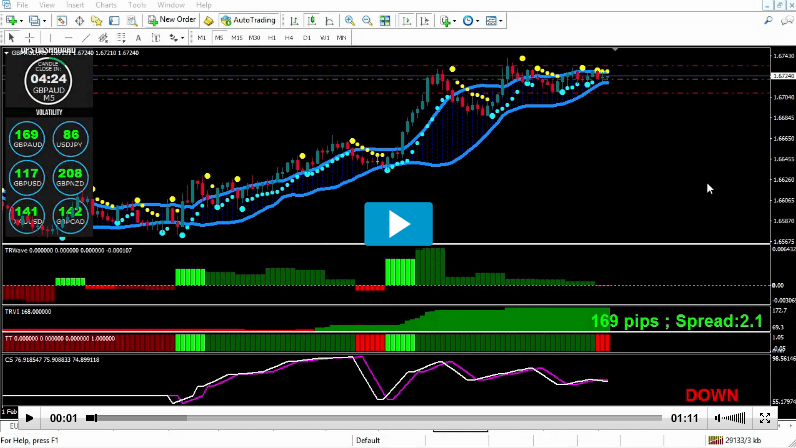The image size is (796, 448).
Task: Open the Insert menu
Action: [x=75, y=5]
